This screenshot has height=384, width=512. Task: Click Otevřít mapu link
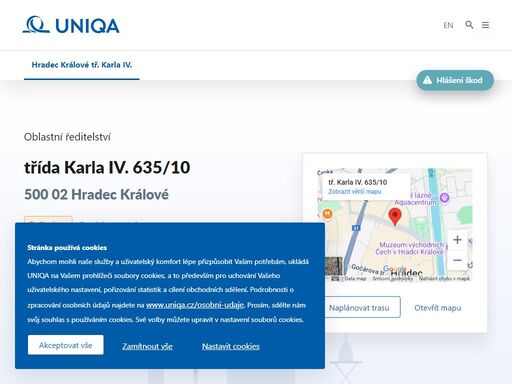(x=438, y=308)
